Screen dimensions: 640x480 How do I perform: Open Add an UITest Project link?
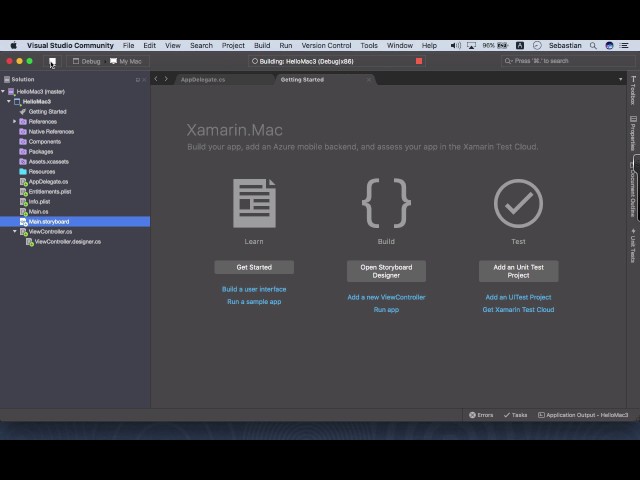pos(518,297)
